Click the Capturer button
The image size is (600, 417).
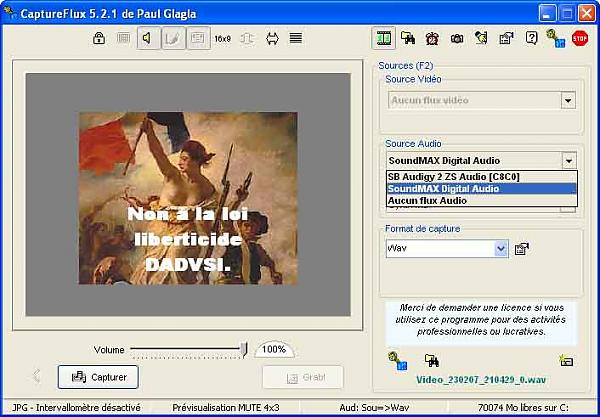click(98, 377)
